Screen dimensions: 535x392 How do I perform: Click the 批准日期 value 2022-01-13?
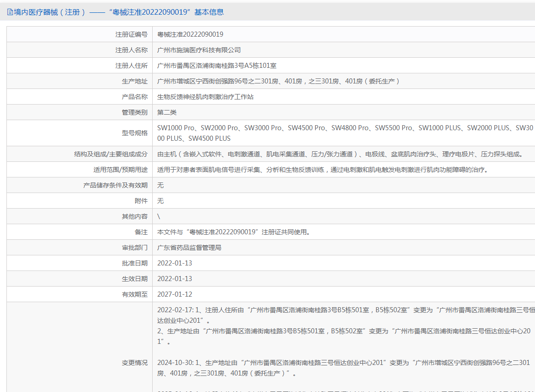[175, 263]
